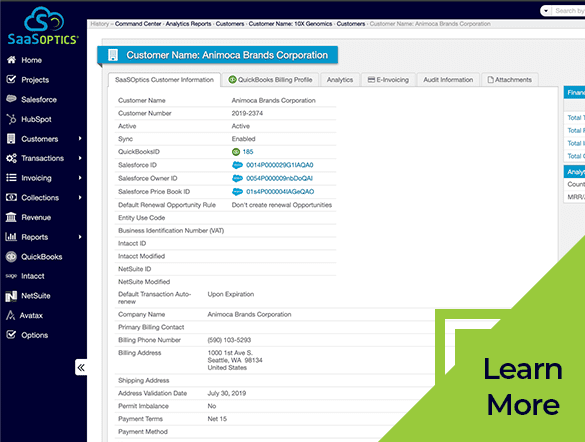This screenshot has width=585, height=442.
Task: Click the Projects checkmark icon
Action: pyautogui.click(x=12, y=79)
